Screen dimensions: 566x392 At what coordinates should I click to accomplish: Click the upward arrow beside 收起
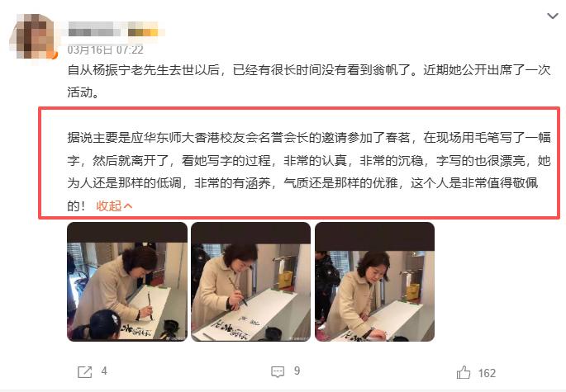tap(128, 206)
